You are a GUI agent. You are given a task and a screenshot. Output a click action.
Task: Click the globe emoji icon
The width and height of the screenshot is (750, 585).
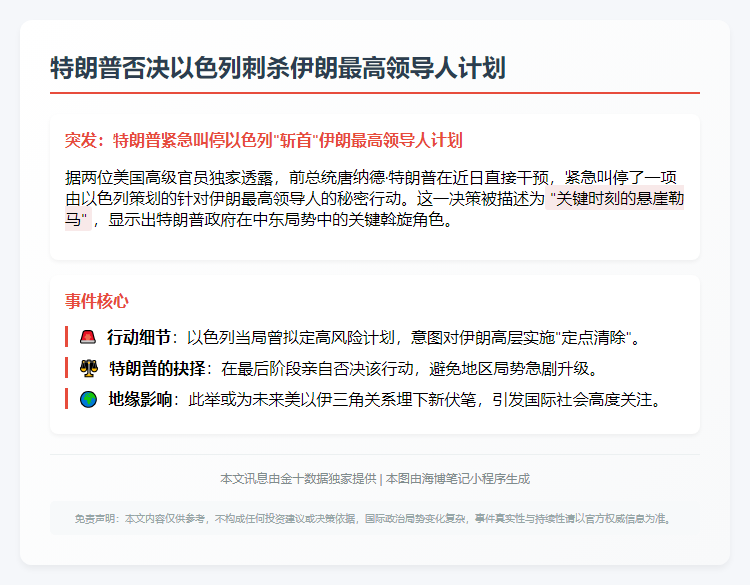88,399
